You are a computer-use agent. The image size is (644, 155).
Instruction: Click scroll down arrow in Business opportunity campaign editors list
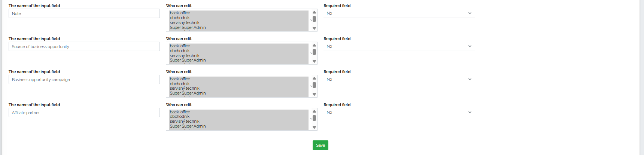tap(314, 95)
